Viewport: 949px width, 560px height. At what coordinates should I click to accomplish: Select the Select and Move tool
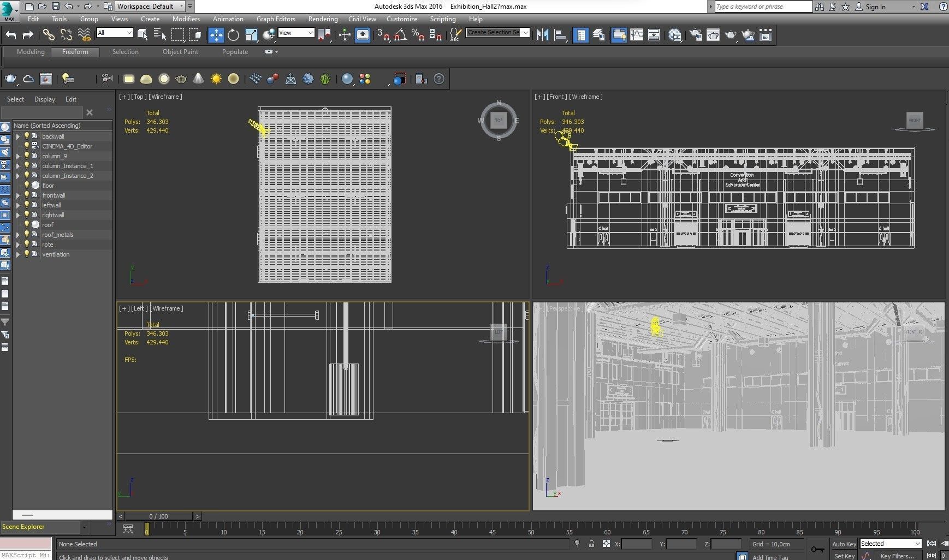click(x=216, y=35)
